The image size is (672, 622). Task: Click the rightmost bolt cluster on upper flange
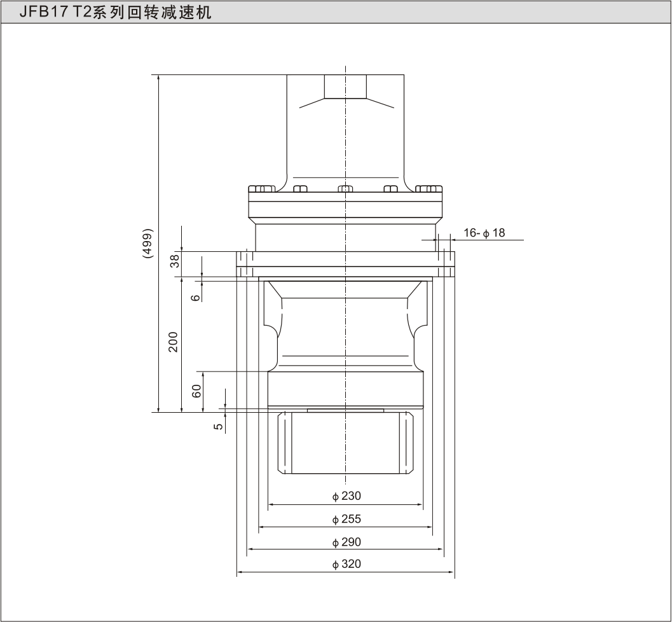[428, 189]
